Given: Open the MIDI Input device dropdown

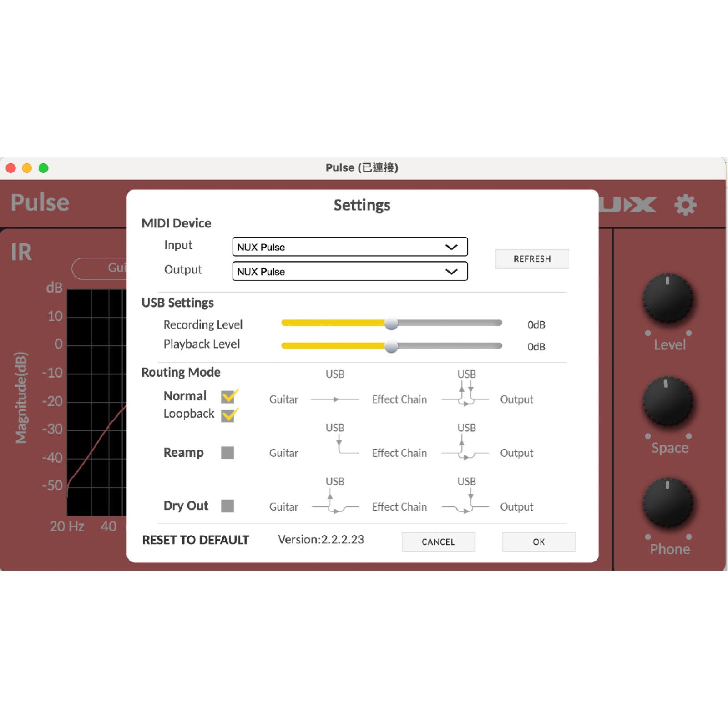Looking at the screenshot, I should coord(350,247).
